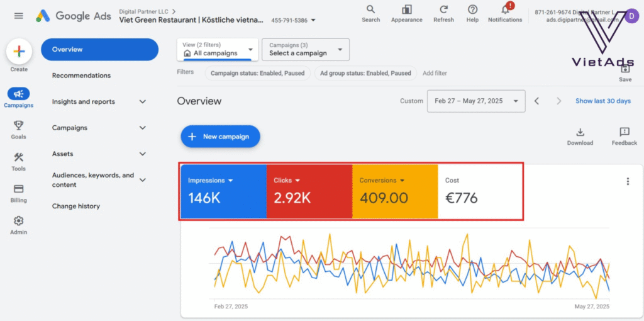644x321 pixels.
Task: Open Billing card icon
Action: tap(18, 189)
